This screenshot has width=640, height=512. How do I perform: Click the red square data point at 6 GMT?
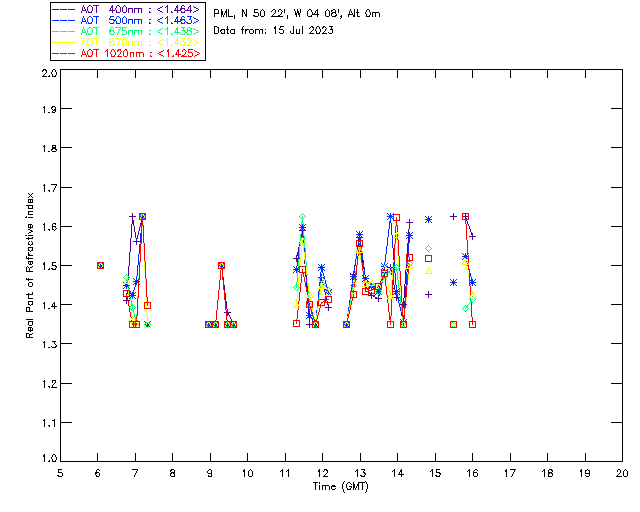tap(100, 265)
